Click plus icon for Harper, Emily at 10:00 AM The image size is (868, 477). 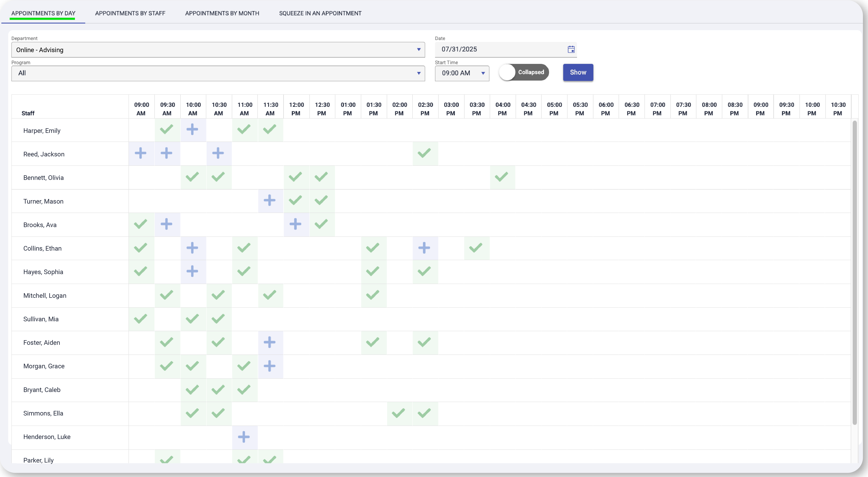192,129
